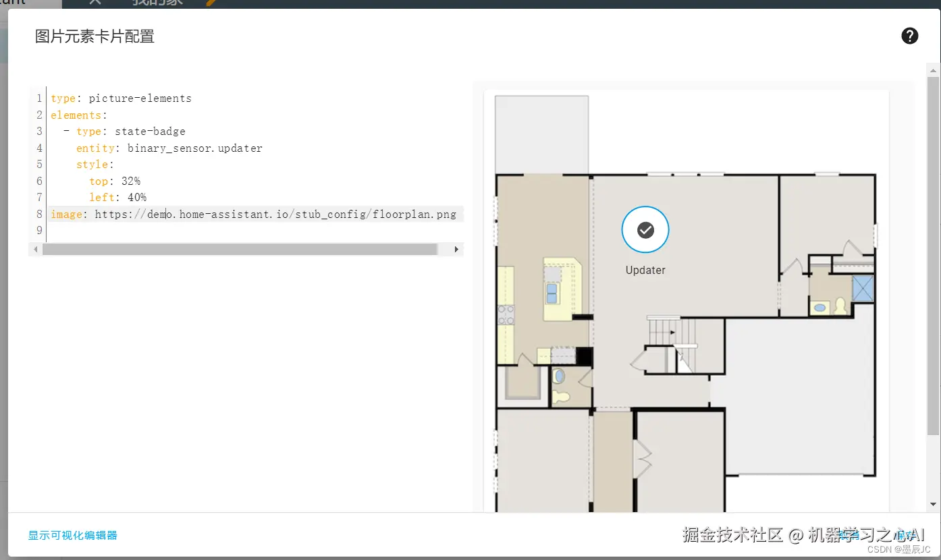Click empty line 9 in code editor
941x560 pixels.
255,231
